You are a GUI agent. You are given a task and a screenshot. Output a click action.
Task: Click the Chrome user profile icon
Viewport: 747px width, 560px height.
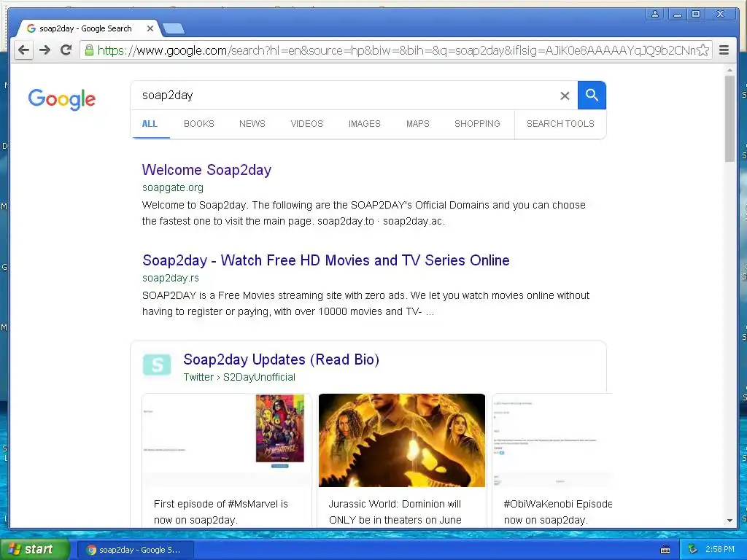pos(655,15)
